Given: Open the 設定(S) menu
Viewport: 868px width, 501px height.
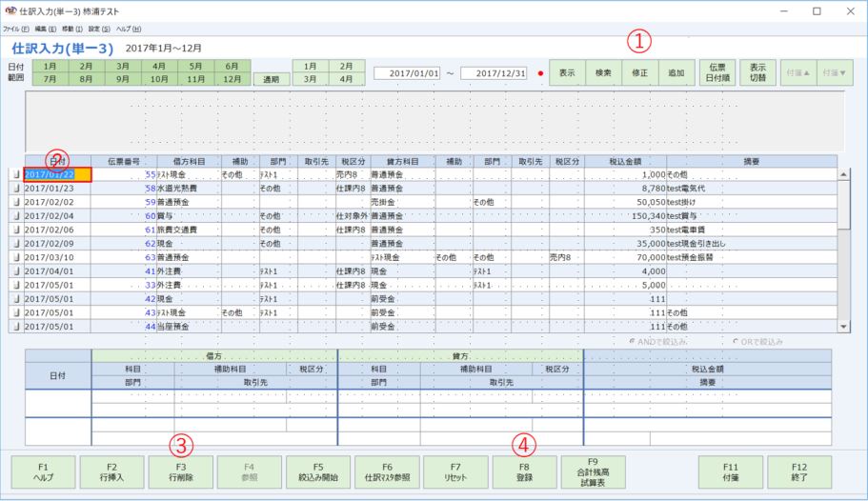Looking at the screenshot, I should point(100,29).
